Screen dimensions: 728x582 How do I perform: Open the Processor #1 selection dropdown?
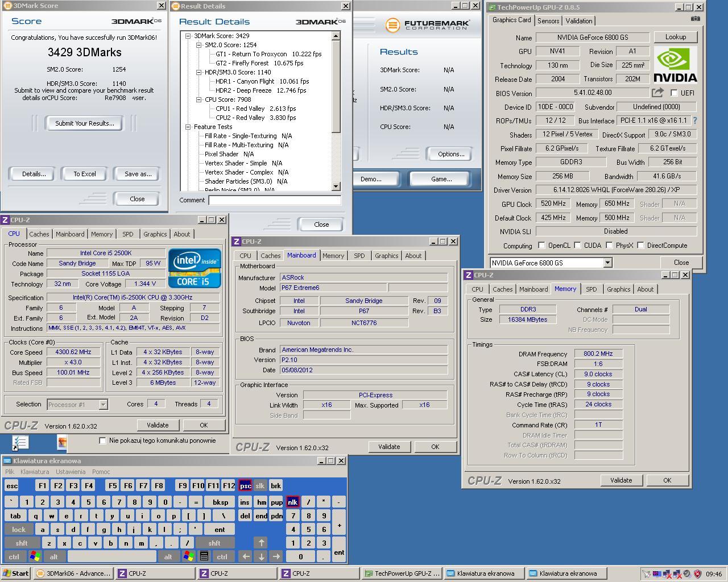103,405
